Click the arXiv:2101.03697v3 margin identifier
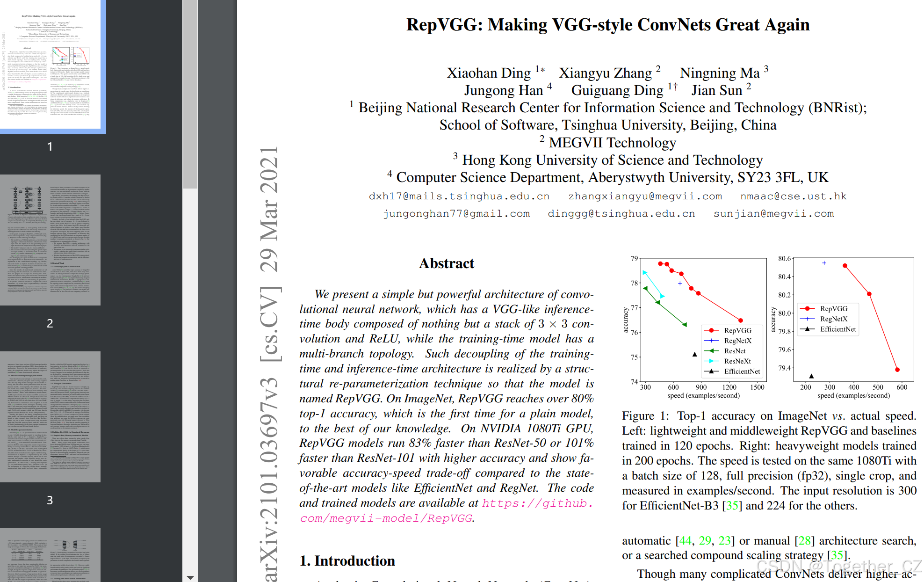924x582 pixels. 270,477
